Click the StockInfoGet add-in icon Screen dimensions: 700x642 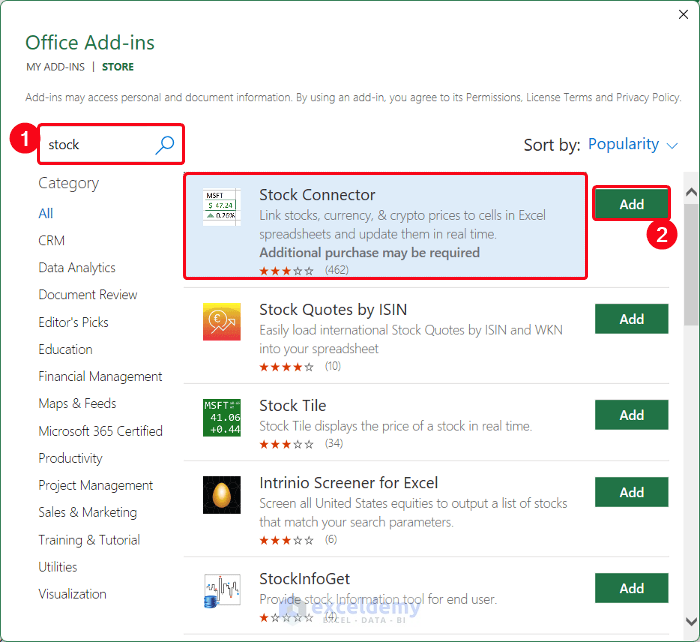click(x=221, y=590)
